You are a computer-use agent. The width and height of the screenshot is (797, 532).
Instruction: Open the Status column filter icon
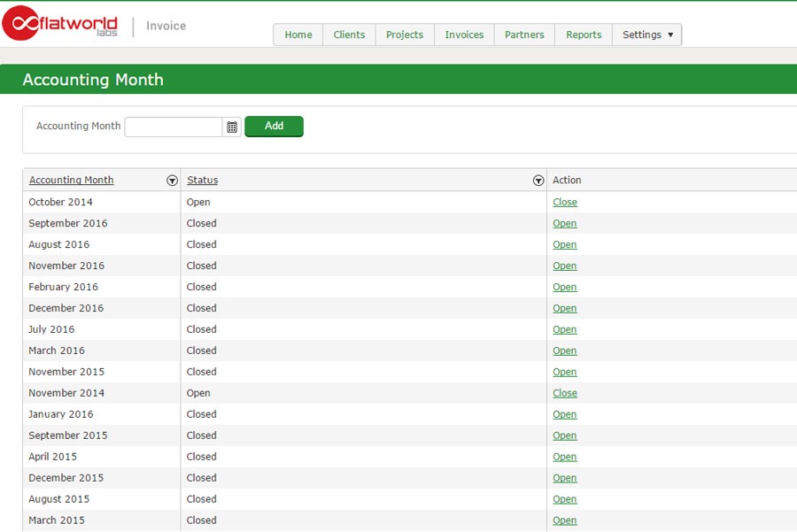point(538,180)
